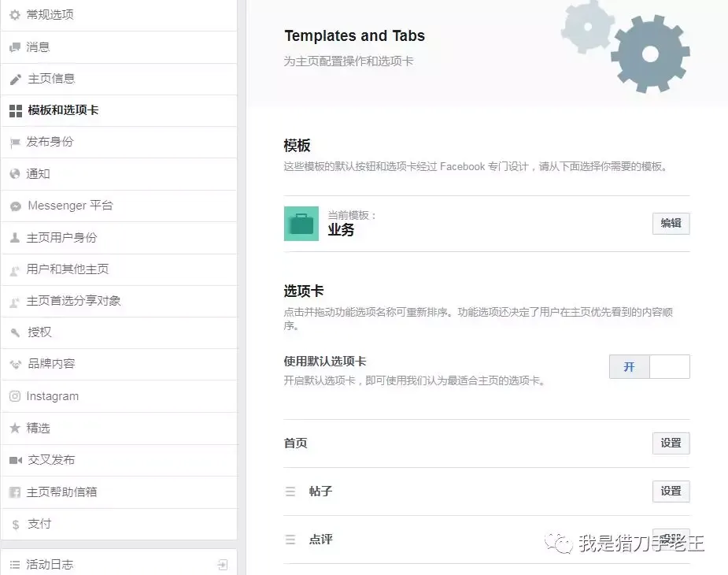728x575 pixels.
Task: Click the globe icon beside 通知
Action: pos(15,174)
